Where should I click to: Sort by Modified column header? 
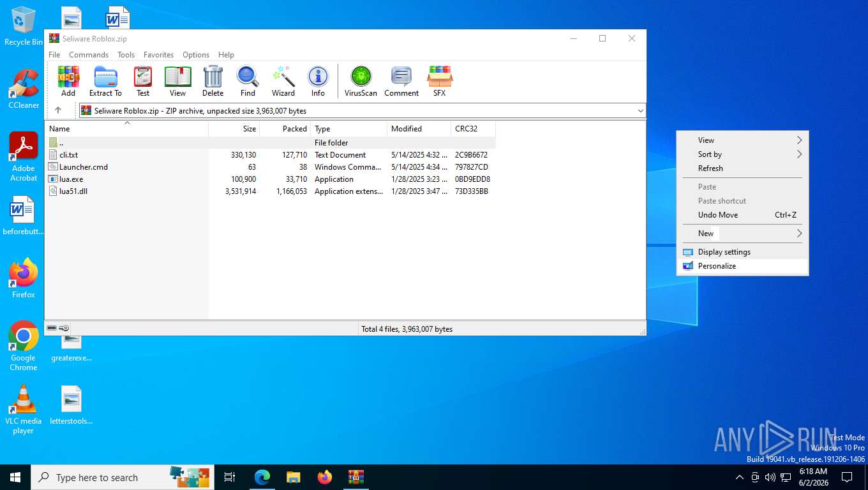419,129
